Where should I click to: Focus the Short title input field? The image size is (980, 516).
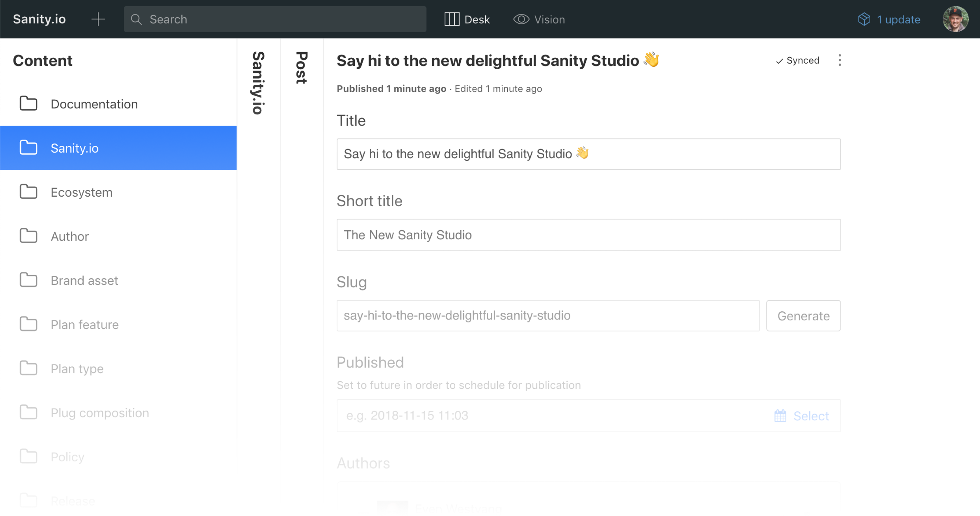click(588, 235)
